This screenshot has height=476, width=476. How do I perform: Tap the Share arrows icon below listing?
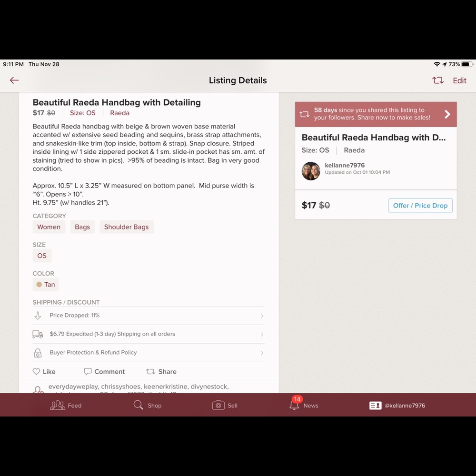click(150, 372)
